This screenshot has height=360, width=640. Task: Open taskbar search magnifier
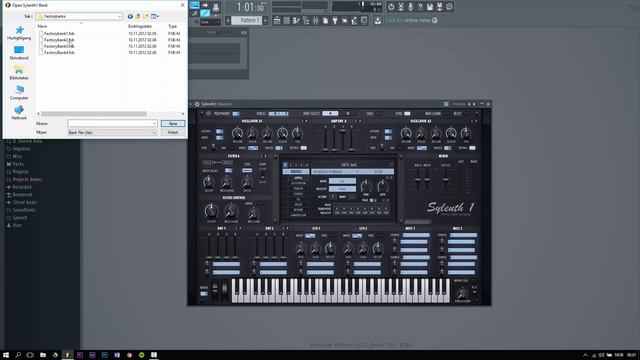[18, 355]
